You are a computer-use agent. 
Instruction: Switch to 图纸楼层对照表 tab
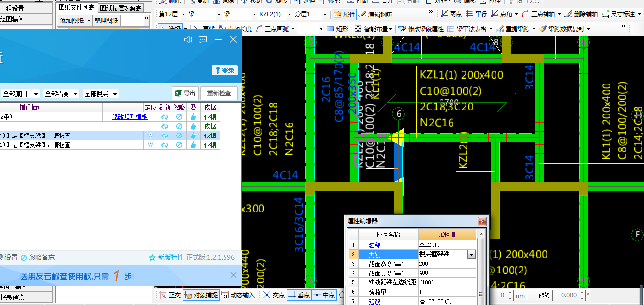121,8
